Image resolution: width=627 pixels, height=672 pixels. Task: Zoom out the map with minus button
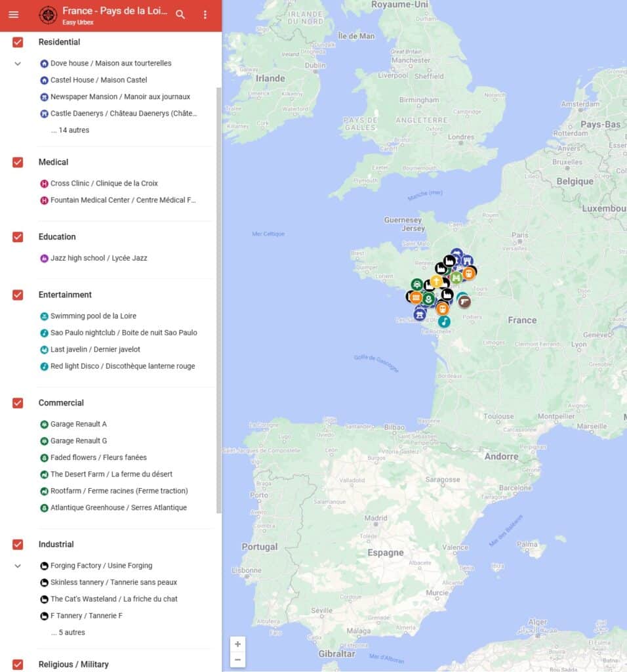(237, 660)
